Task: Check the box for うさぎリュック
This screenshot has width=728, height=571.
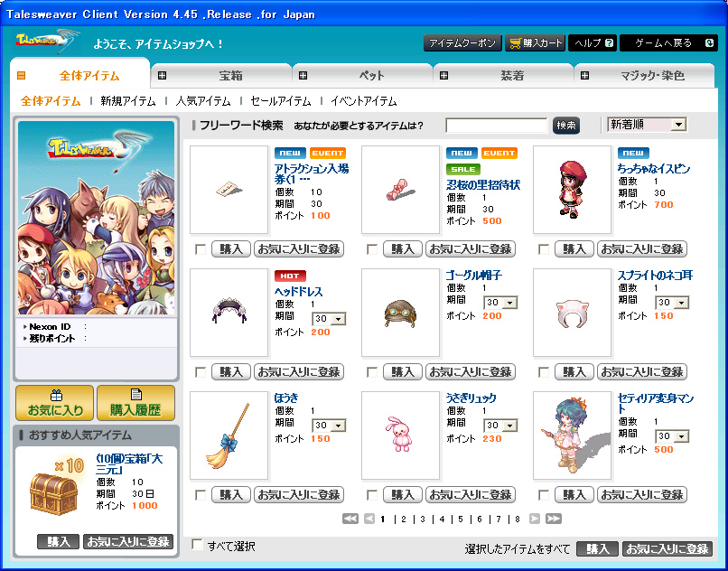Action: [x=372, y=495]
